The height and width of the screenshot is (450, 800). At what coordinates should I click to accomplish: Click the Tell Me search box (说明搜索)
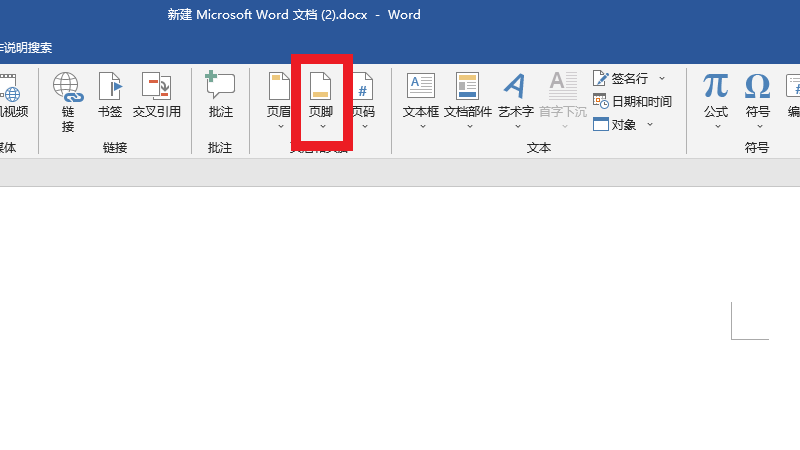point(28,48)
